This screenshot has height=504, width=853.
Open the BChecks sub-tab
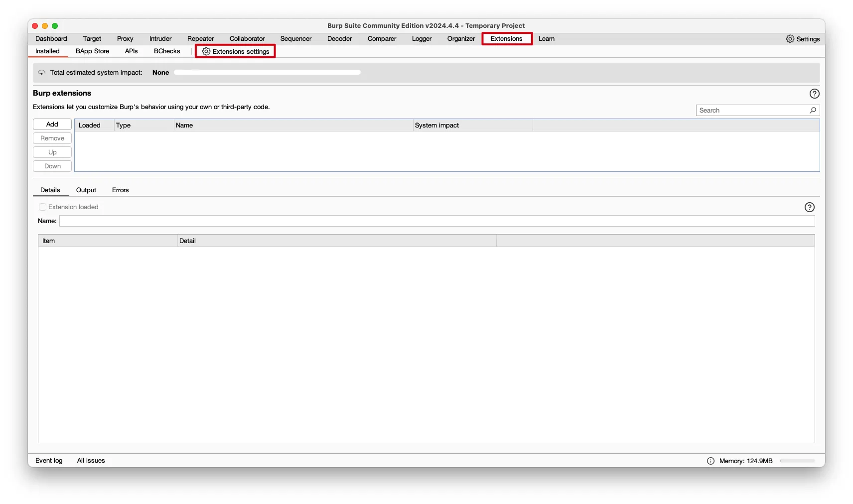tap(167, 51)
